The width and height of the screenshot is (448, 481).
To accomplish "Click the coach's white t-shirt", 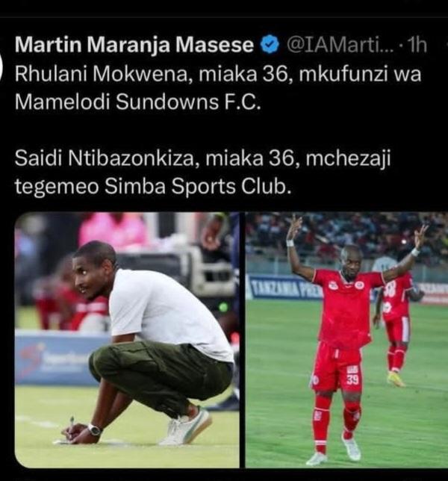I will [169, 313].
